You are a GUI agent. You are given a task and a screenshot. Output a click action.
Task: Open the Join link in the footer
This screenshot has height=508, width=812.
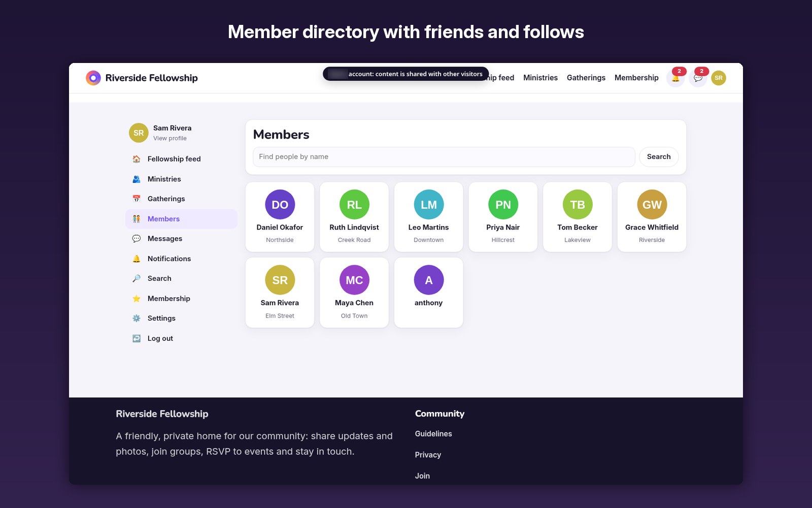[422, 476]
